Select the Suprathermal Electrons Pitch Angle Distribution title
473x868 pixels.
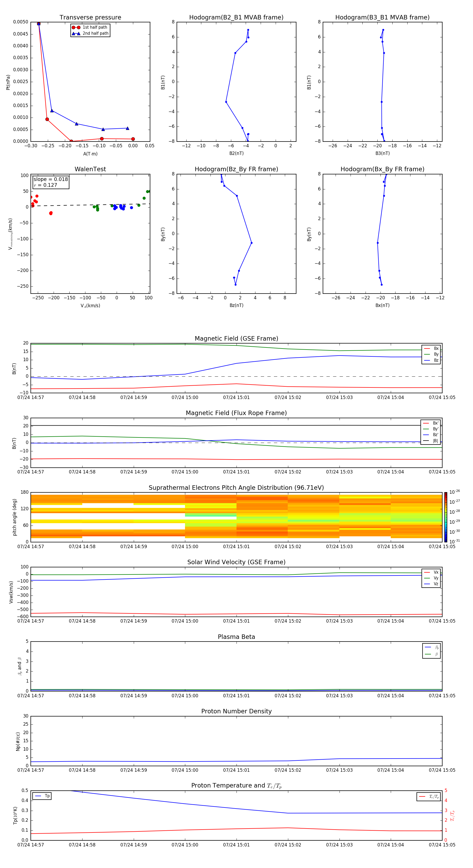tap(236, 488)
